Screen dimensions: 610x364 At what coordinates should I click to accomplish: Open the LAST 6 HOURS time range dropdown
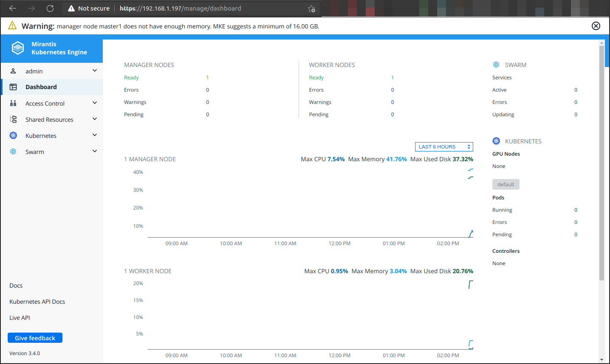[x=444, y=147]
